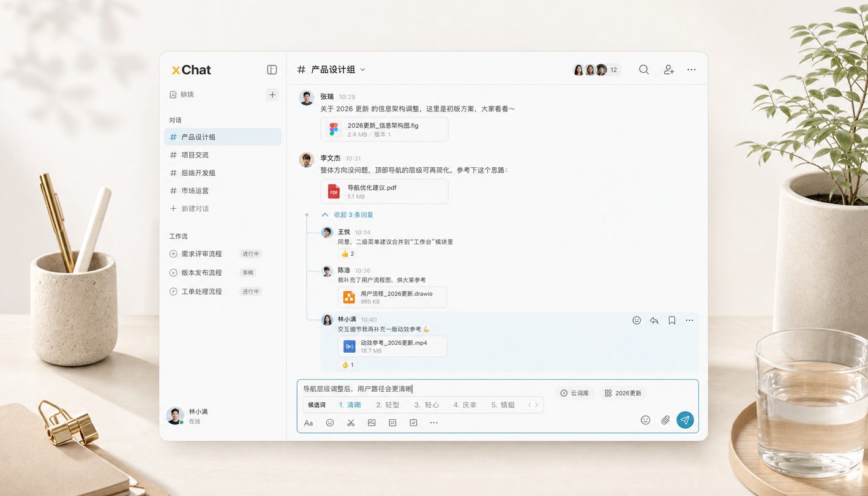The height and width of the screenshot is (496, 868).
Task: Collapse the sidebar with the panel icon
Action: (272, 70)
